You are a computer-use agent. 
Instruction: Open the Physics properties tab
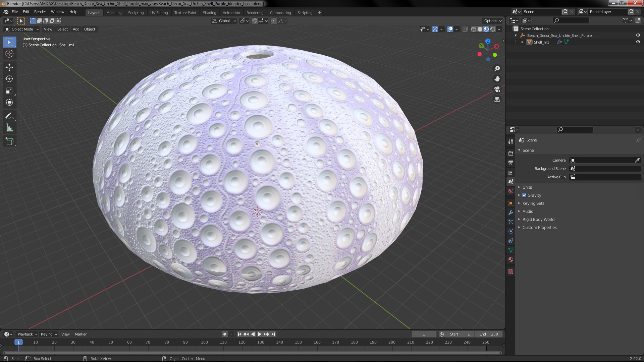click(511, 231)
